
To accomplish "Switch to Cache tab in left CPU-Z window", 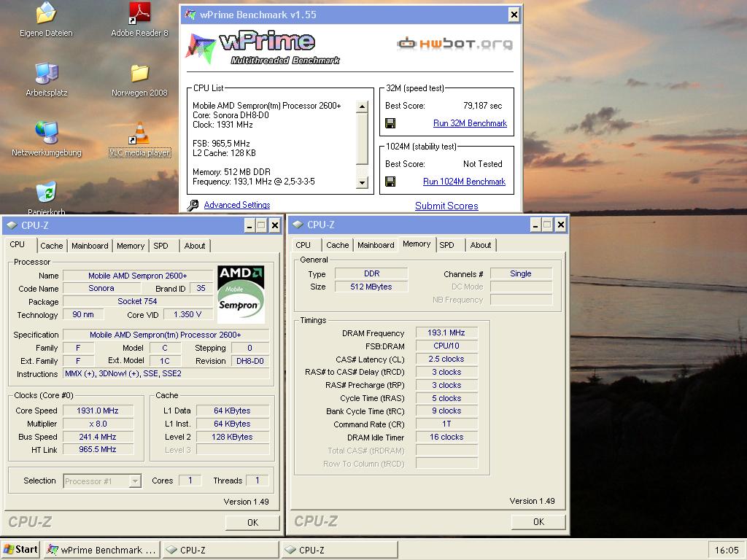I will coord(52,246).
